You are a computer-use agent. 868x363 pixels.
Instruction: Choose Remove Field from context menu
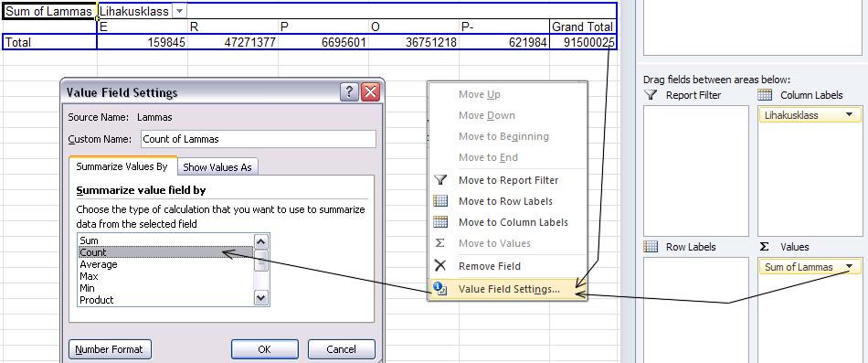[x=508, y=266]
